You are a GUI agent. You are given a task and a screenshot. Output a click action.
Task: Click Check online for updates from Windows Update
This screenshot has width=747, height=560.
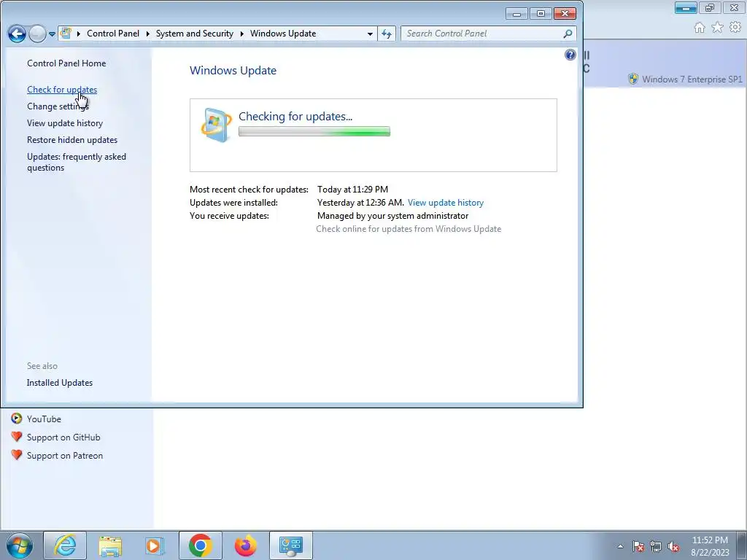point(409,229)
